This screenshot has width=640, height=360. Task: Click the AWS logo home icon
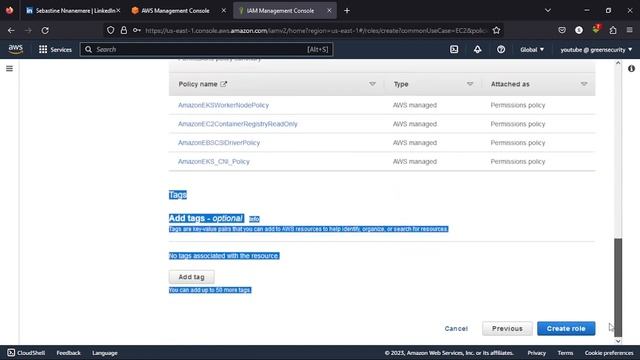click(x=16, y=49)
